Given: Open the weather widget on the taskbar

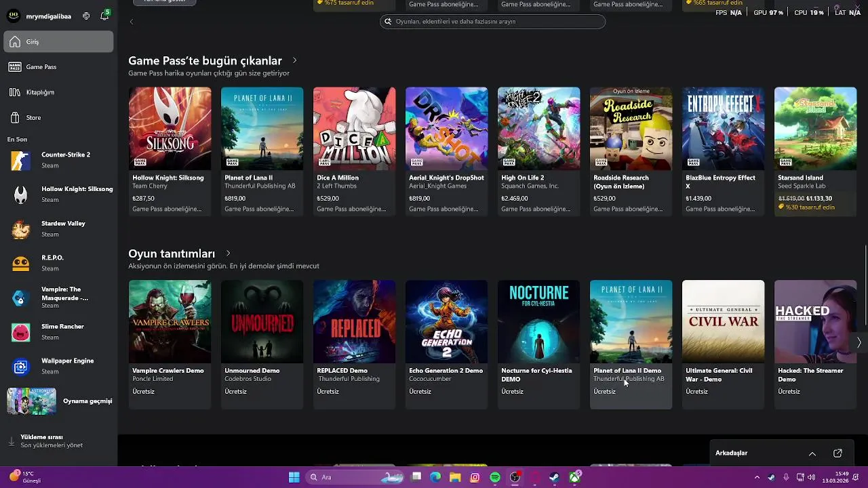Looking at the screenshot, I should click(x=26, y=477).
